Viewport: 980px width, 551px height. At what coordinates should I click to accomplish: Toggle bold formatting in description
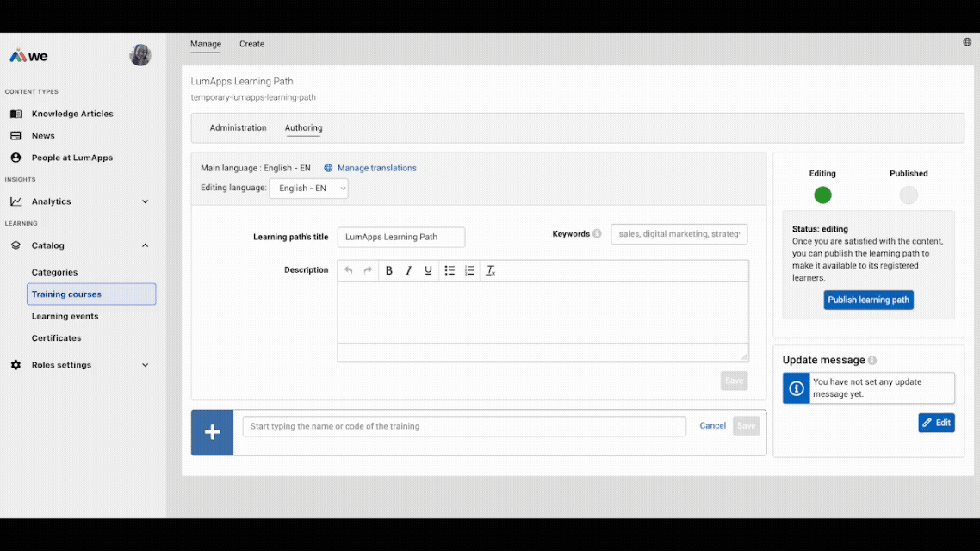(x=388, y=270)
